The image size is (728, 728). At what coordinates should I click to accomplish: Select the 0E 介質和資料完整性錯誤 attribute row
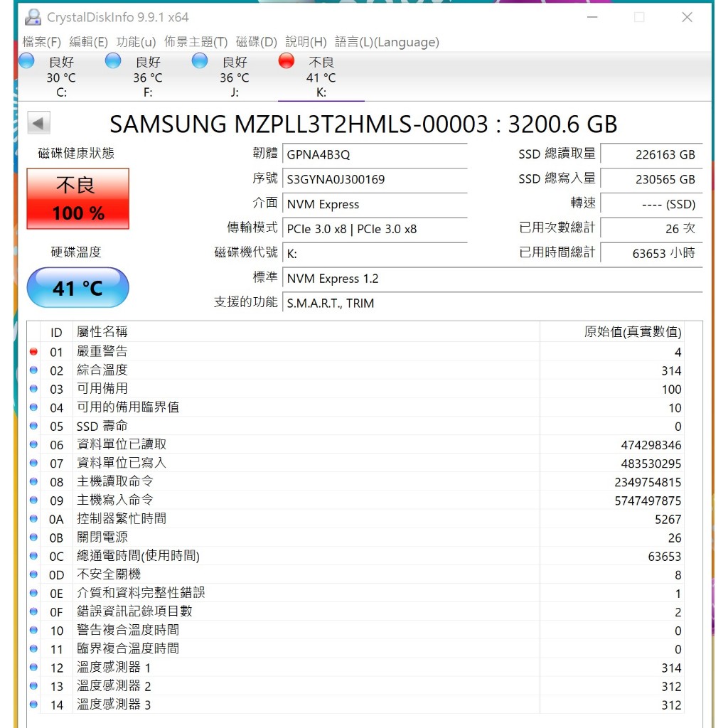pyautogui.click(x=355, y=593)
